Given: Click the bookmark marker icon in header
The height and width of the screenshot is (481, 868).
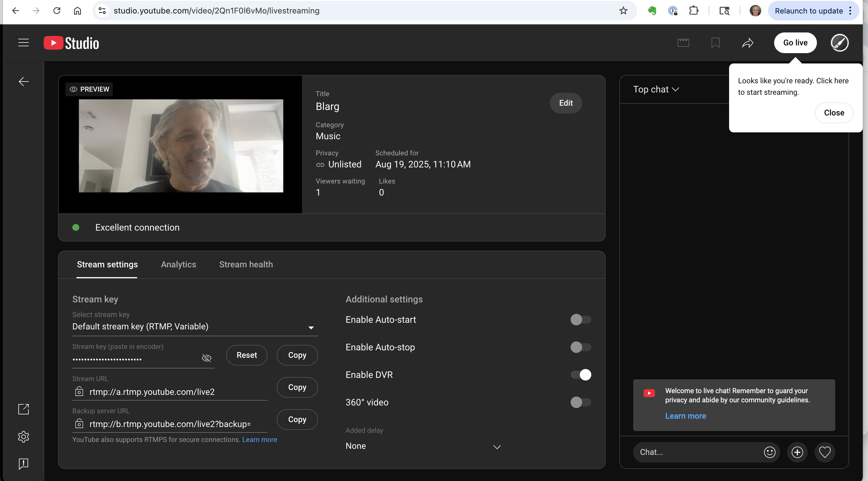Looking at the screenshot, I should pyautogui.click(x=715, y=43).
